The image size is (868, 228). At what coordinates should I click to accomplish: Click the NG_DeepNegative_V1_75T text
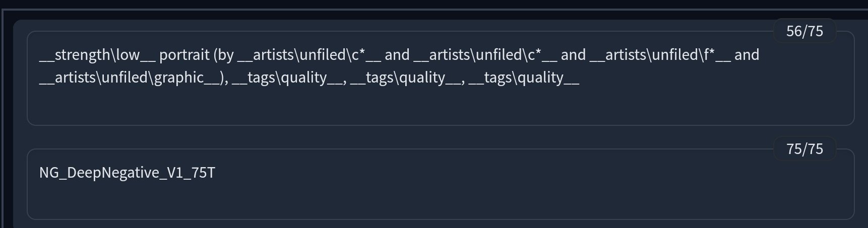pyautogui.click(x=127, y=173)
